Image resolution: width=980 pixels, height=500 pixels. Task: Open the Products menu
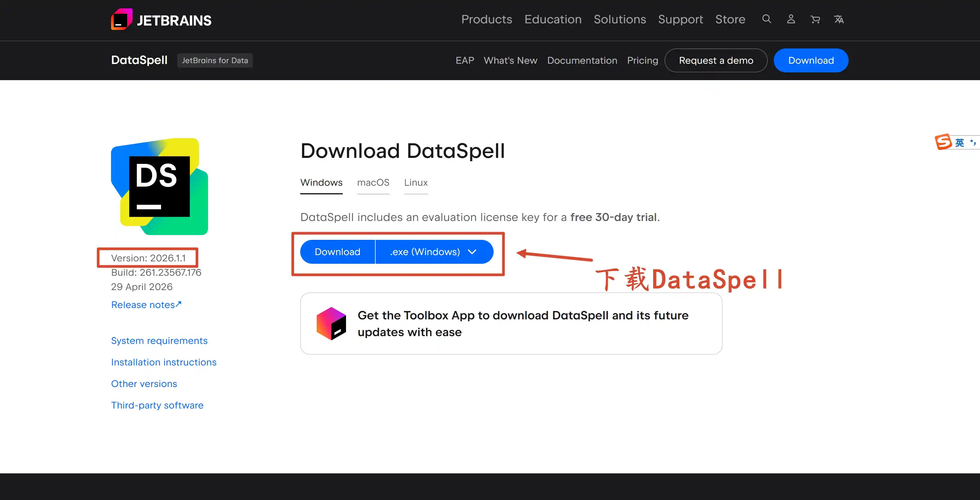click(x=487, y=19)
